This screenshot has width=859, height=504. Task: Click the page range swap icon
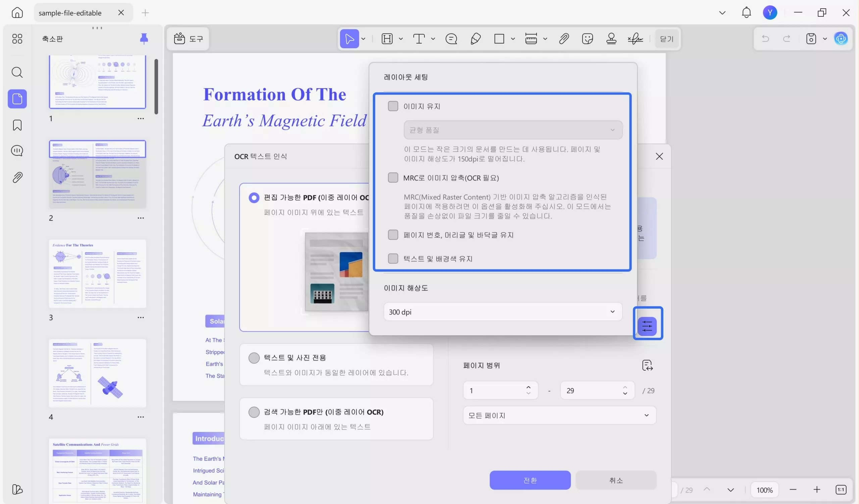647,365
